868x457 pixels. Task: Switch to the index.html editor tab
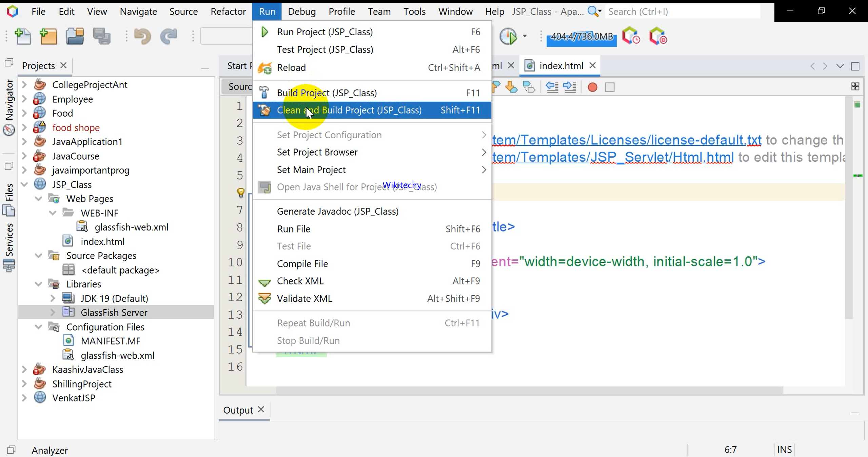point(561,66)
